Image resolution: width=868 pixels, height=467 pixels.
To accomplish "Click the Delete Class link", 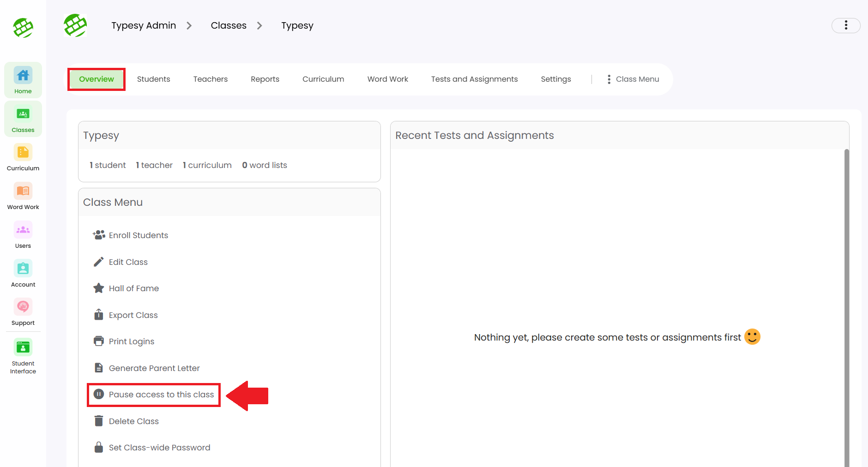I will 134,421.
